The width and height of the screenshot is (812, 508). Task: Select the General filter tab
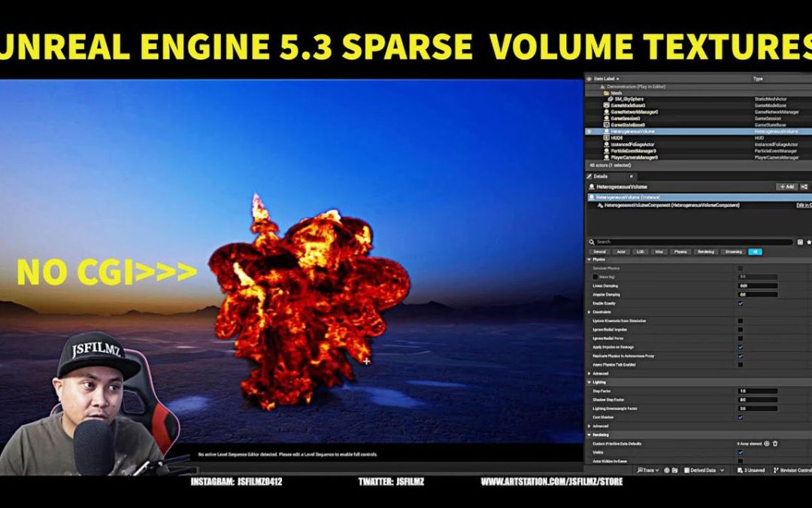600,252
